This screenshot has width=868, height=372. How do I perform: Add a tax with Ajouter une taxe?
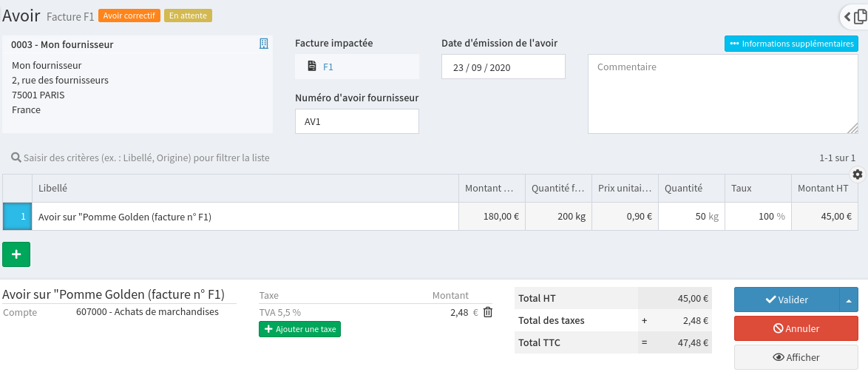click(299, 329)
